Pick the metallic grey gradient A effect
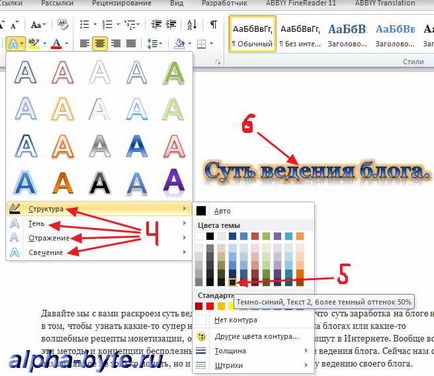434x376 pixels. pyautogui.click(x=100, y=146)
